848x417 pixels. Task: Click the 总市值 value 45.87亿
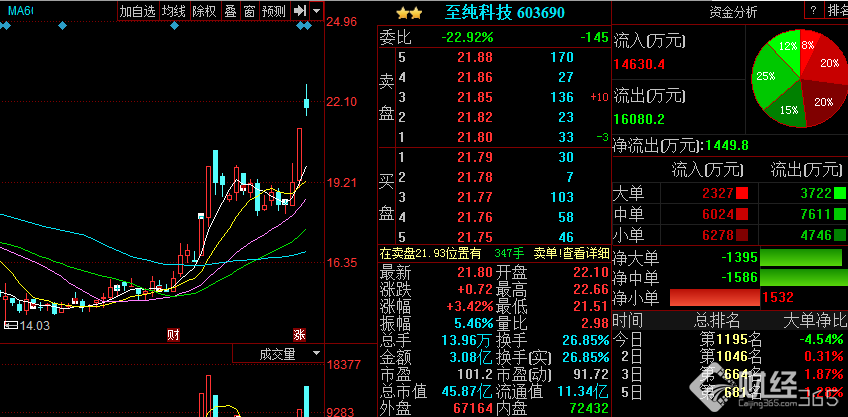click(x=469, y=391)
